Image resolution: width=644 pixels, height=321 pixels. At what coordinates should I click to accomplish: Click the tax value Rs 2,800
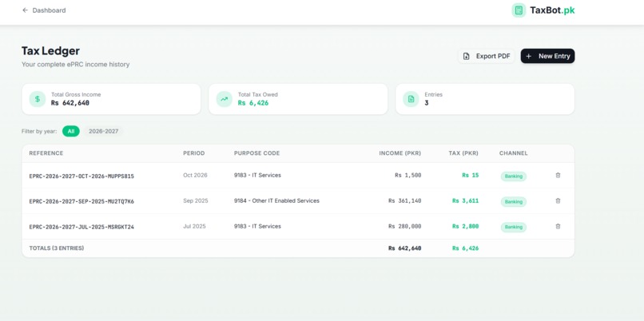tap(465, 226)
